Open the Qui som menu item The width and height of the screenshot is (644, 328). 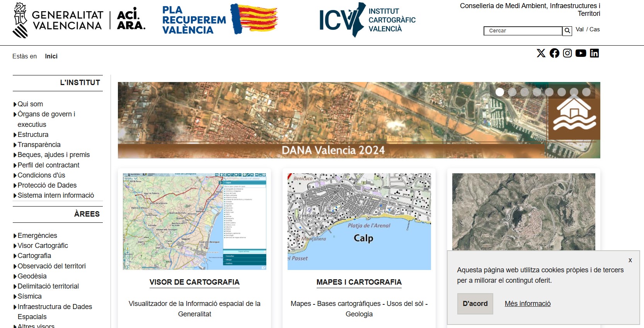[x=30, y=104]
